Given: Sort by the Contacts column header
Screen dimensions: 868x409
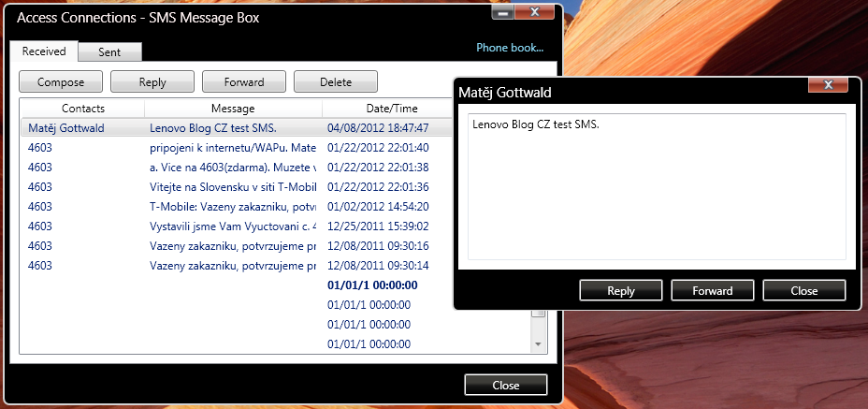Looking at the screenshot, I should click(x=82, y=110).
